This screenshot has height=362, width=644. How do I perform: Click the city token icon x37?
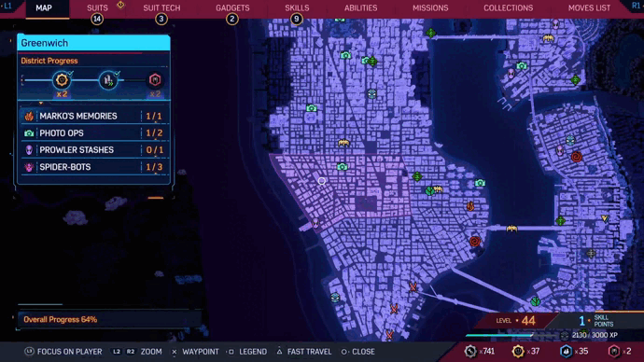click(x=518, y=352)
